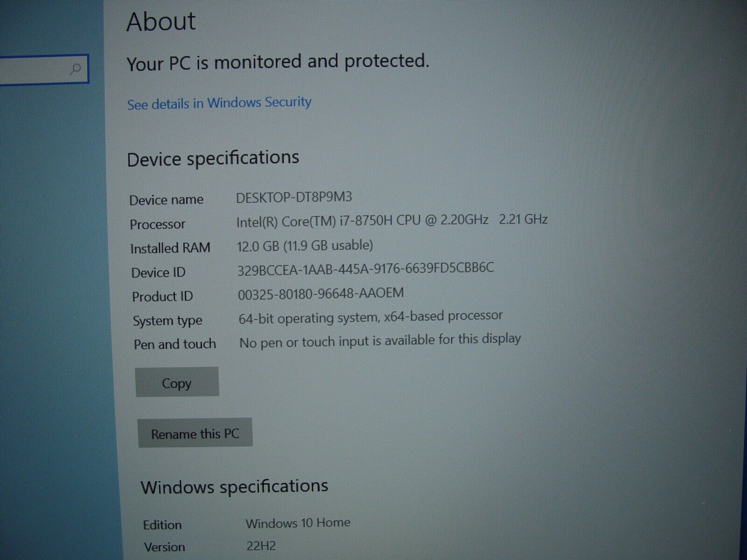Select the Installed RAM label
The height and width of the screenshot is (560, 747).
(170, 248)
